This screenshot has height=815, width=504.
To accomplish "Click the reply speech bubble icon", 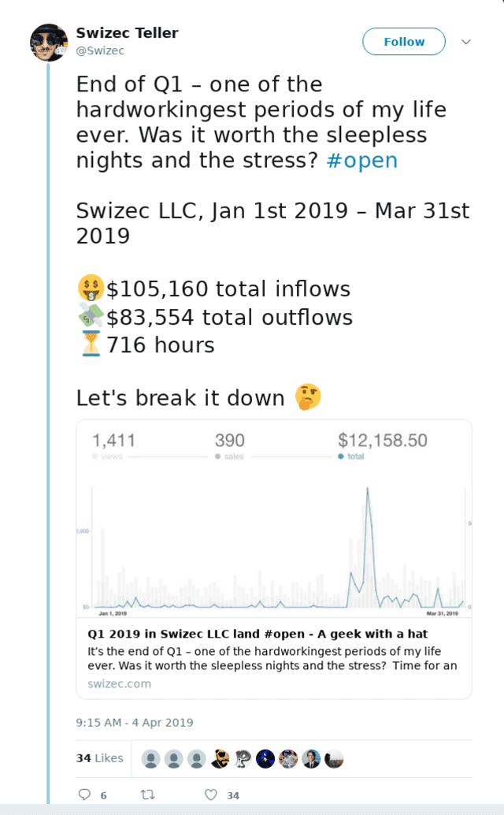I will tap(85, 795).
